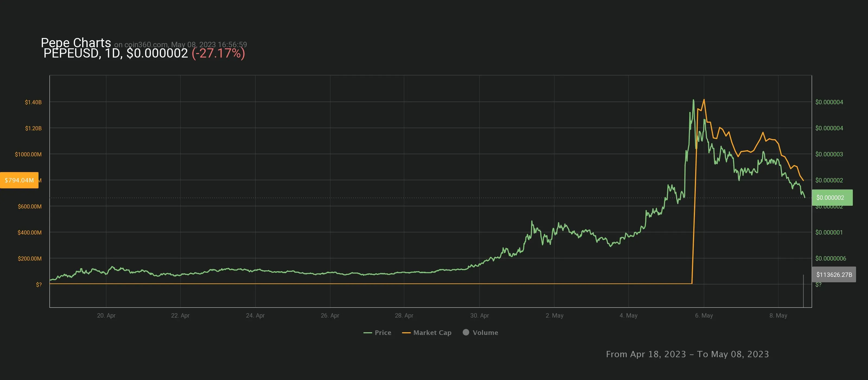Viewport: 868px width, 380px height.
Task: Click the date range caption text
Action: [x=687, y=354]
